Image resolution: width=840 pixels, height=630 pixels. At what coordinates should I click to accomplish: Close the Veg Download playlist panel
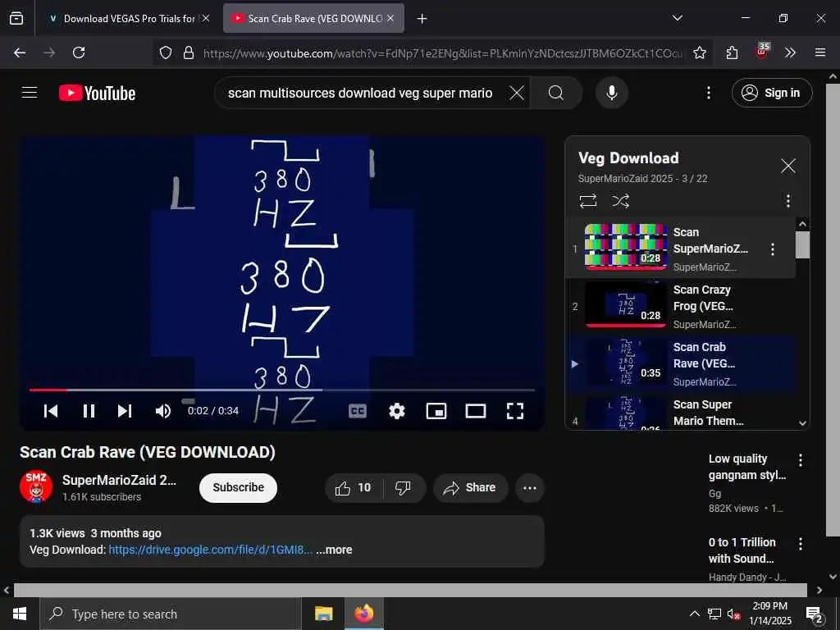point(787,166)
